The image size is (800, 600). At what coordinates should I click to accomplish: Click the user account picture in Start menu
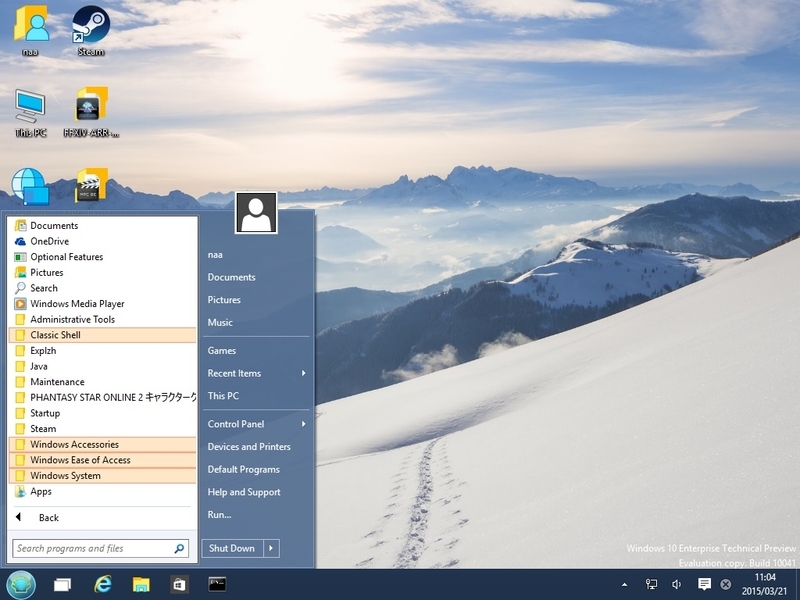pos(256,212)
